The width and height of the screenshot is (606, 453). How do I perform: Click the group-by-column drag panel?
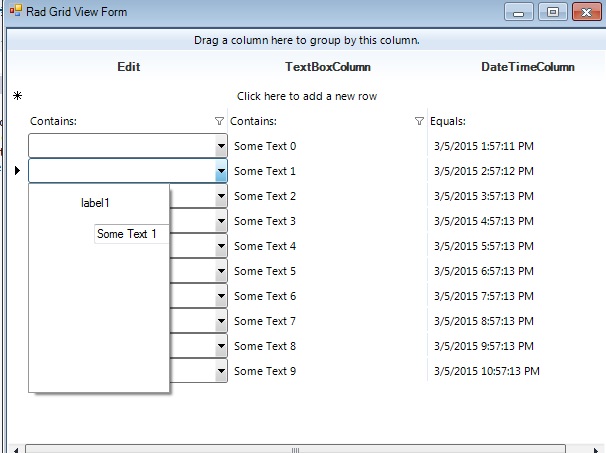pos(306,41)
